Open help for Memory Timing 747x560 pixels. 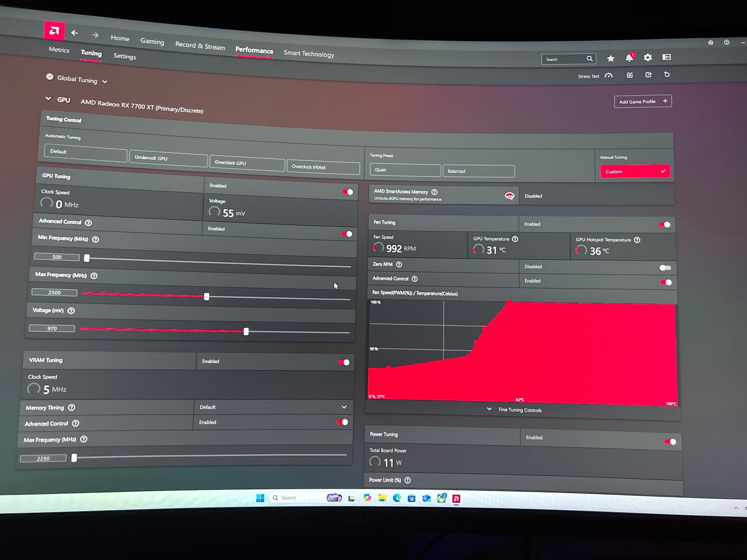(72, 408)
